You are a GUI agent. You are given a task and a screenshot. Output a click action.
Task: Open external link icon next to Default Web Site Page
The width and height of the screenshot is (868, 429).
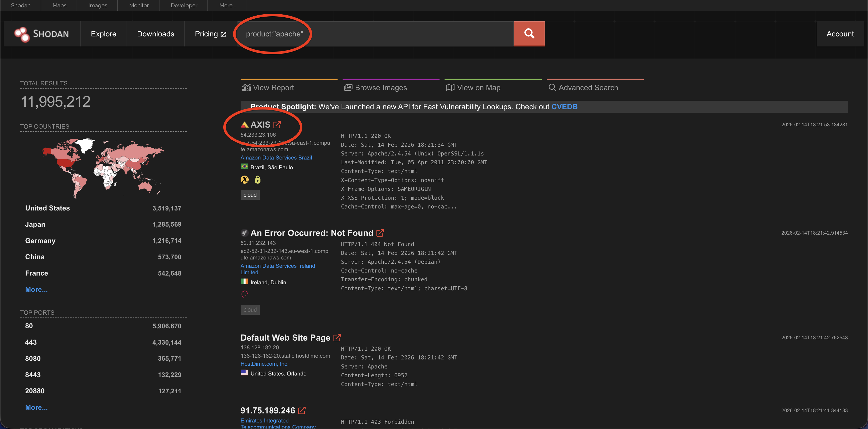(x=337, y=337)
